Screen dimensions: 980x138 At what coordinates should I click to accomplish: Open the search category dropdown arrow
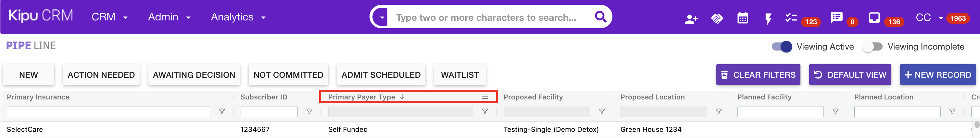382,17
